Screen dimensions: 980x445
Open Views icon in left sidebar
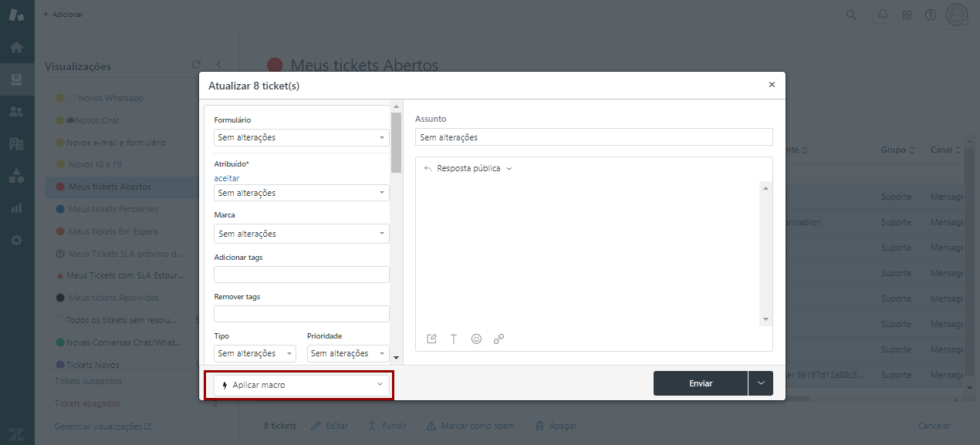pyautogui.click(x=16, y=79)
